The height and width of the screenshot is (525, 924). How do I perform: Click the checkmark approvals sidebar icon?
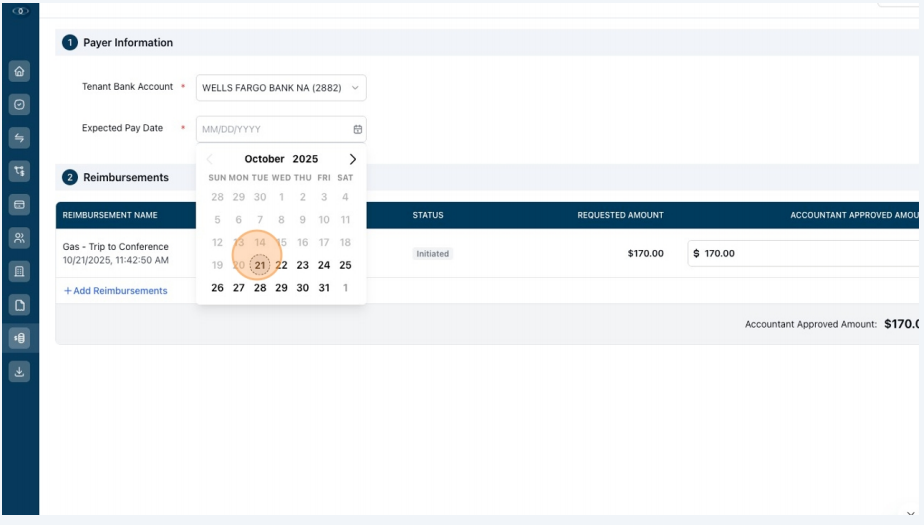point(19,104)
